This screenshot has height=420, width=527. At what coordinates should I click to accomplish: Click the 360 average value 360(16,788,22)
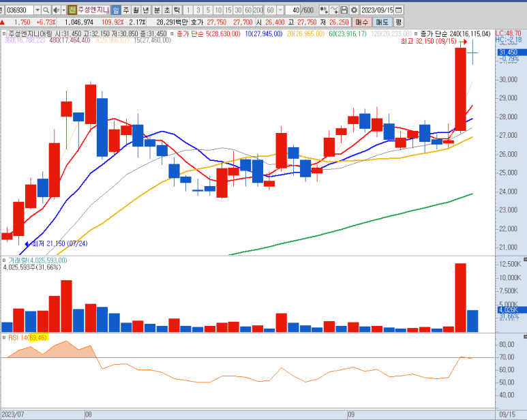(x=25, y=40)
